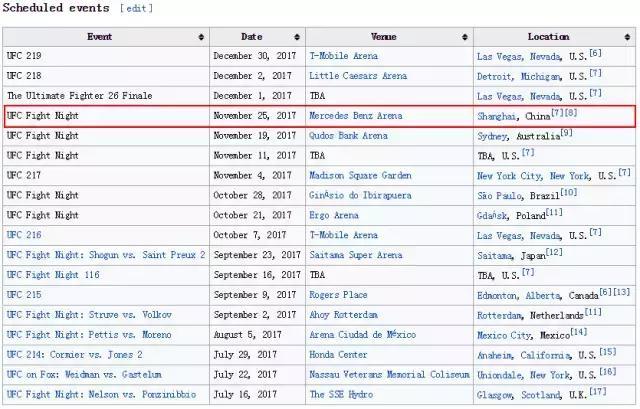Open UFC Fight Night: Pettis vs. Moreno
The height and width of the screenshot is (409, 640).
[89, 335]
